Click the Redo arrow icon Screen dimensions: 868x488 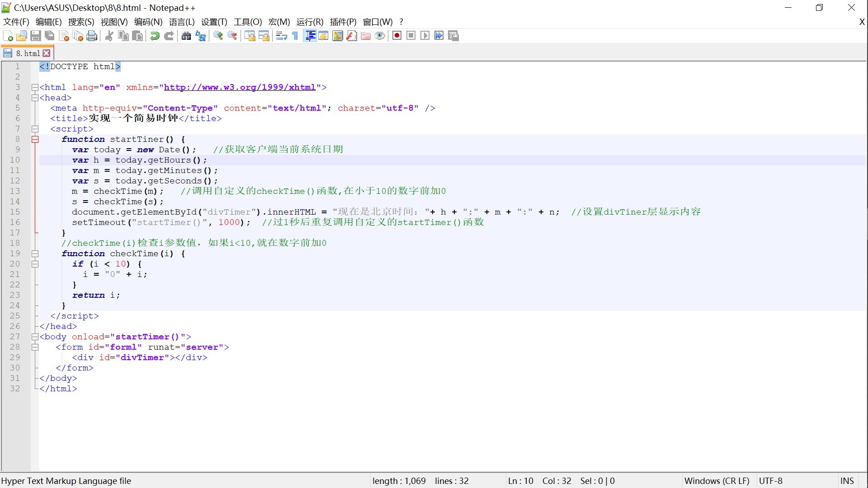pos(169,36)
